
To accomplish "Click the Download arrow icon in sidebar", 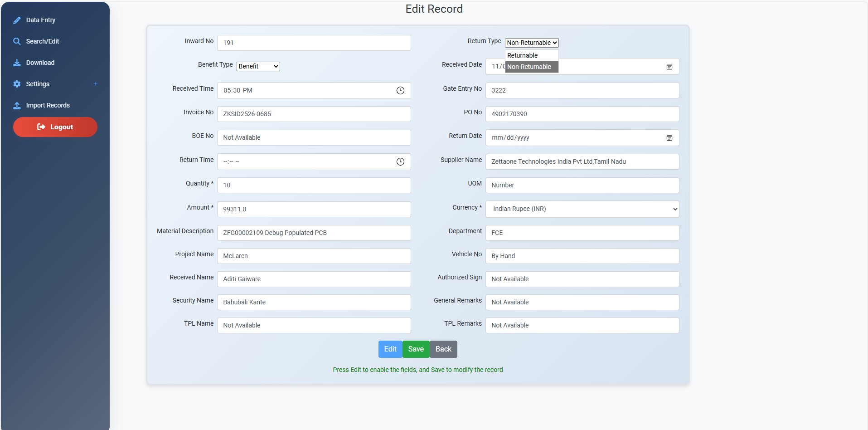I will pyautogui.click(x=17, y=63).
